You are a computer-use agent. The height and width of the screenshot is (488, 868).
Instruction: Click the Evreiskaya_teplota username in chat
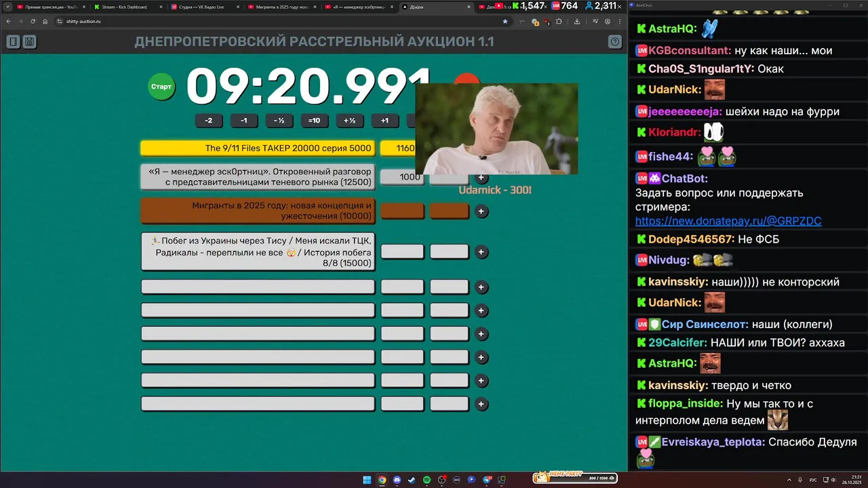[x=714, y=442]
